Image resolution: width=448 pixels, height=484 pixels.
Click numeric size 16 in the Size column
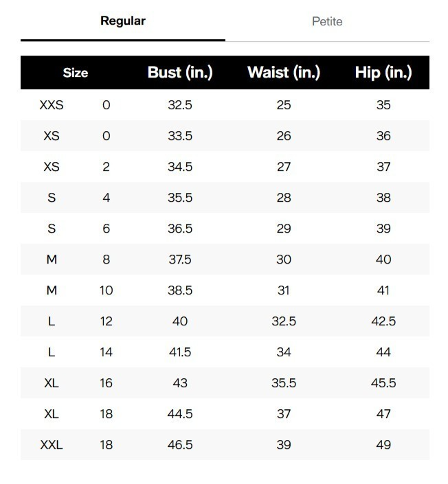[106, 383]
